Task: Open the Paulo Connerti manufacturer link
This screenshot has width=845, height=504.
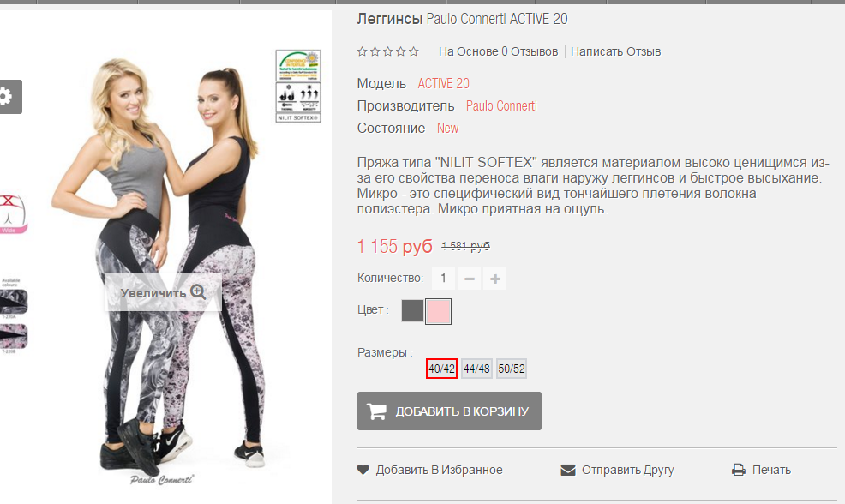Action: 501,106
